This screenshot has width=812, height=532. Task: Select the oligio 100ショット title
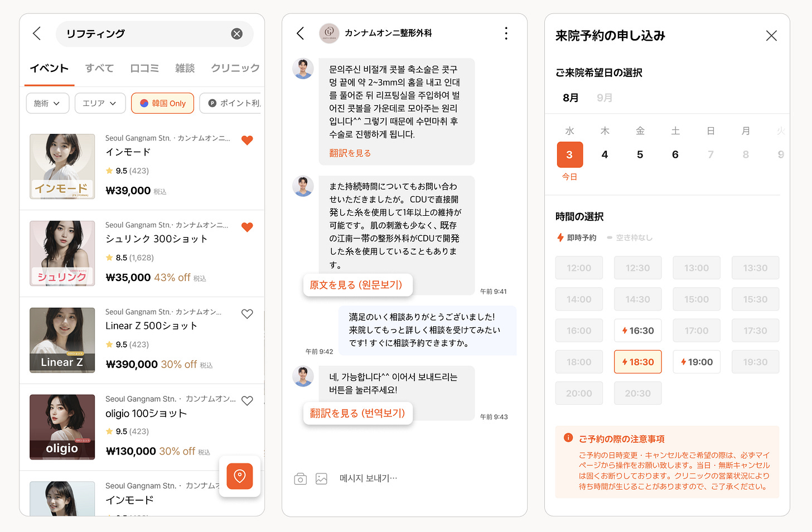(146, 413)
